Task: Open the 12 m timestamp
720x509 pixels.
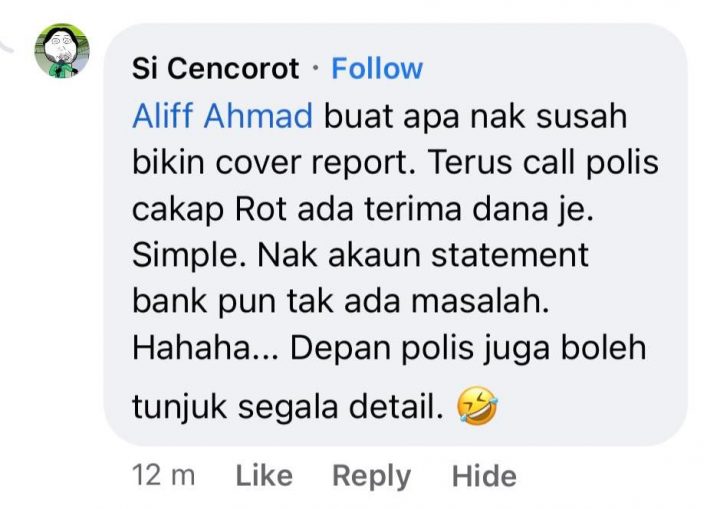Action: [x=163, y=475]
